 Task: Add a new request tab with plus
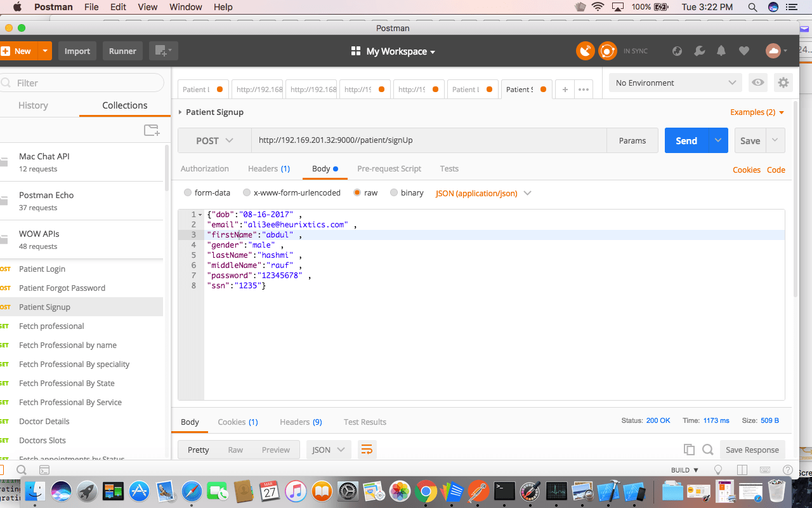(x=565, y=90)
